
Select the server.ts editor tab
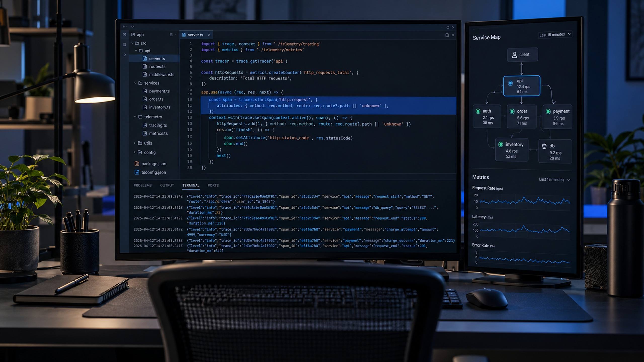(x=196, y=35)
